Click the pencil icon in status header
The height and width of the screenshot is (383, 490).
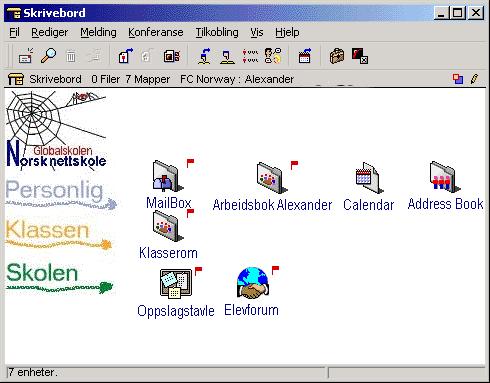[x=474, y=79]
